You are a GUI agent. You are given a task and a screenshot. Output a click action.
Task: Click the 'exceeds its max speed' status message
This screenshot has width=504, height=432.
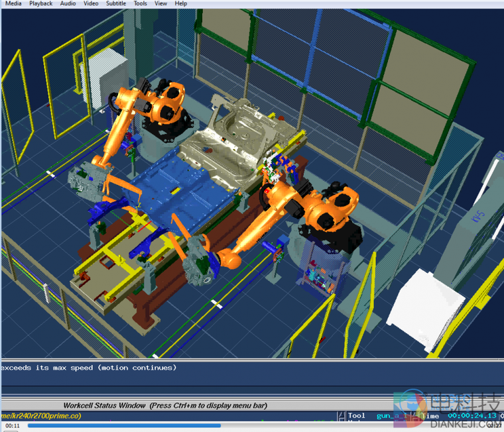click(x=90, y=367)
